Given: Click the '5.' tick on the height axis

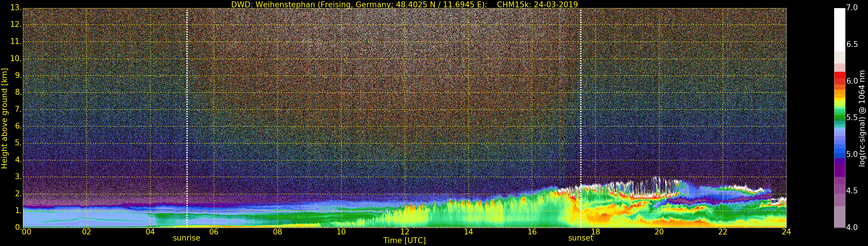Looking at the screenshot, I should (18, 143).
